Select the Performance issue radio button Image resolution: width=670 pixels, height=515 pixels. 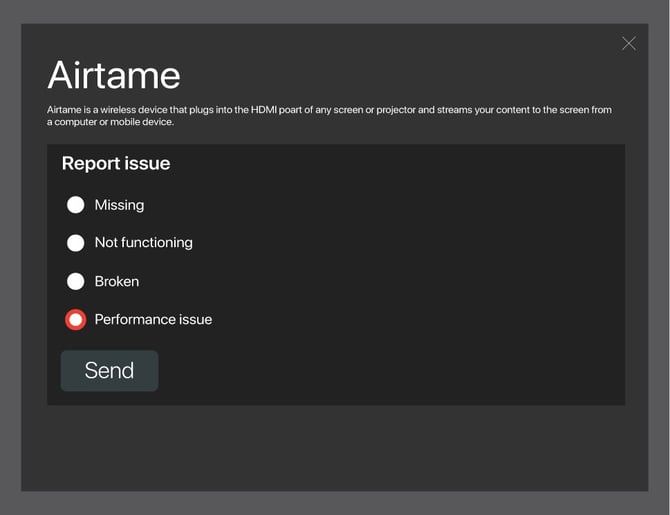coord(76,320)
